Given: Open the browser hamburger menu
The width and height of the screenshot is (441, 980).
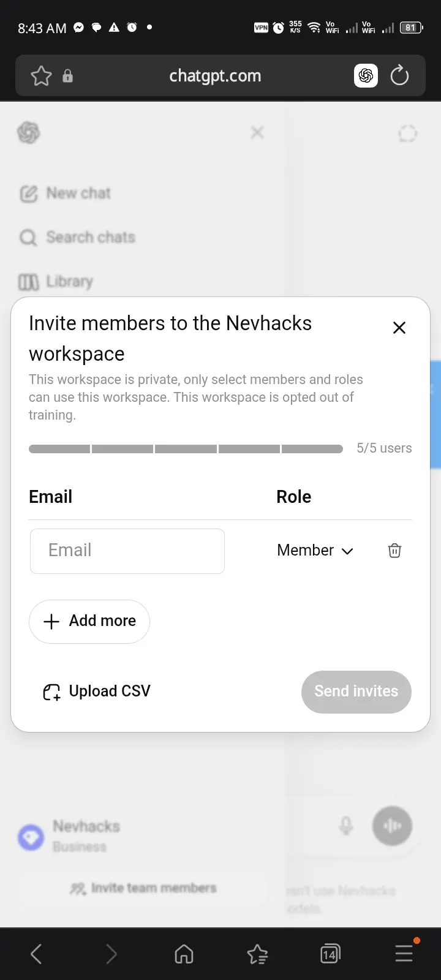Looking at the screenshot, I should point(404,952).
